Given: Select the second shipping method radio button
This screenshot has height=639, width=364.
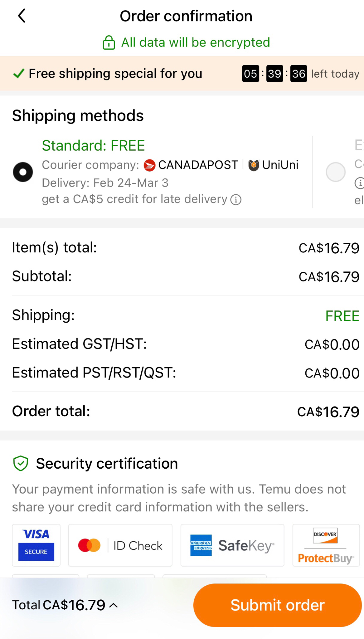Looking at the screenshot, I should [x=336, y=172].
